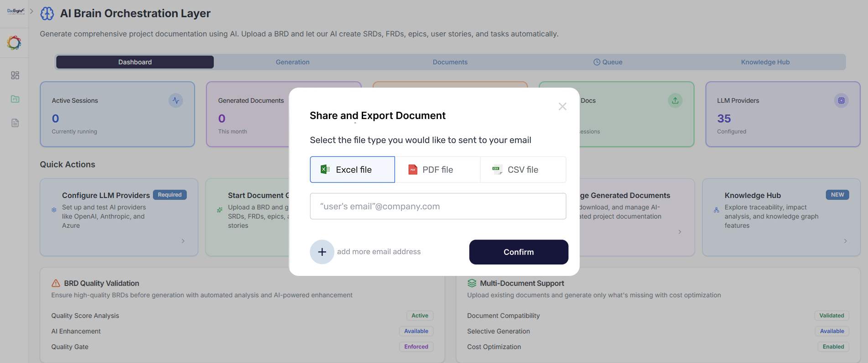
Task: Click the Start Document sparkle icon
Action: coord(220,210)
